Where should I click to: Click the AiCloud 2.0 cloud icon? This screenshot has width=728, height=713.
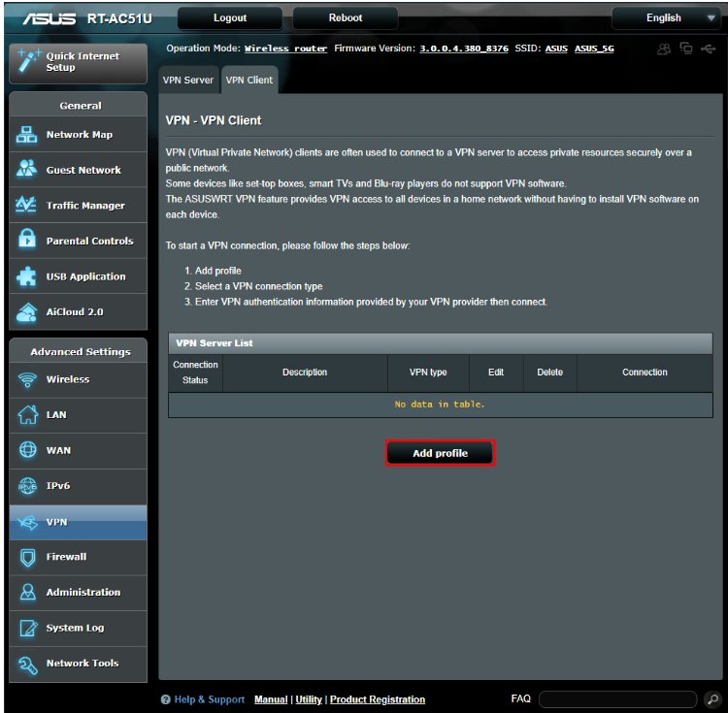point(26,312)
